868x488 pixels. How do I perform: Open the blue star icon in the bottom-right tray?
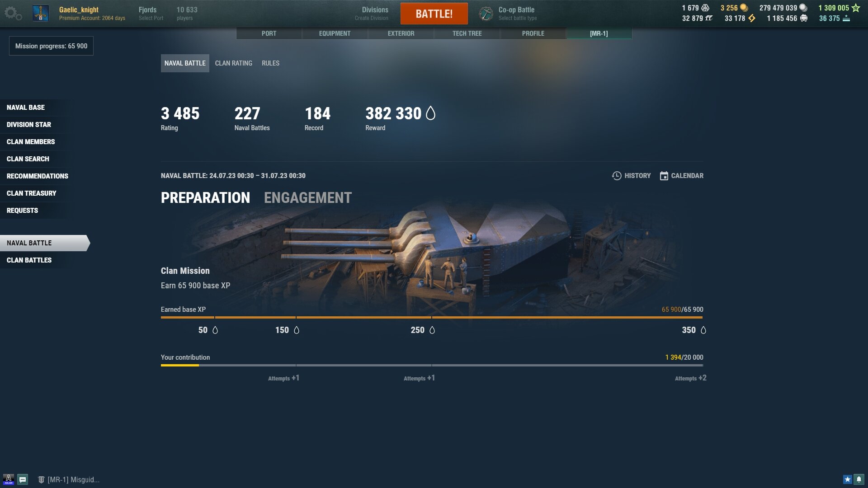(847, 479)
